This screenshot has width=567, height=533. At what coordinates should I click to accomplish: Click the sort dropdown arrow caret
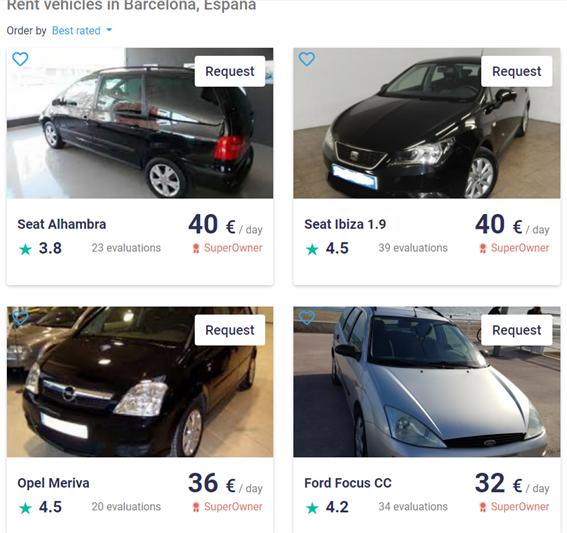(x=109, y=30)
